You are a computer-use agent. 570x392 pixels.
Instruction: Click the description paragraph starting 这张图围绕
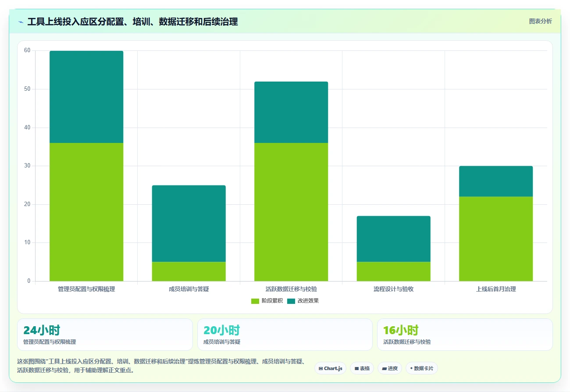161,366
